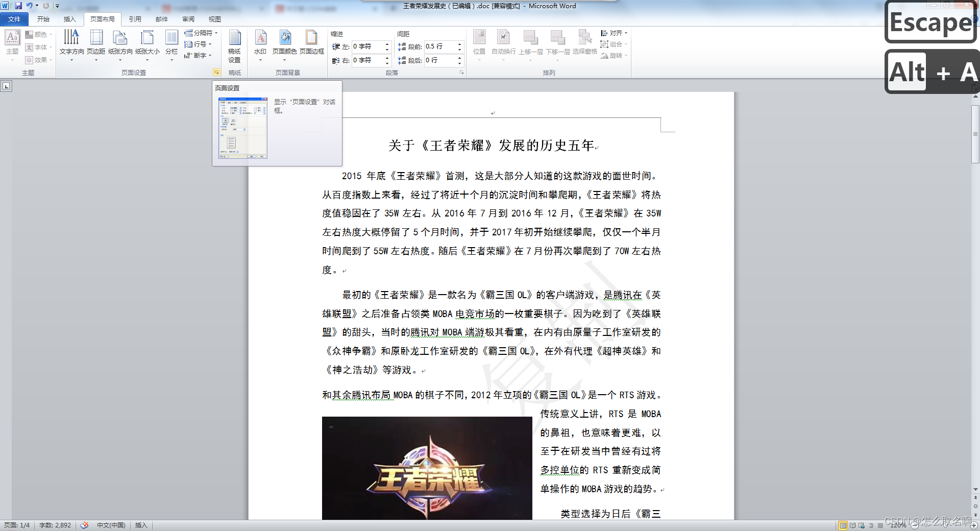Click the 段前 spacing before field
This screenshot has width=980, height=531.
click(440, 46)
